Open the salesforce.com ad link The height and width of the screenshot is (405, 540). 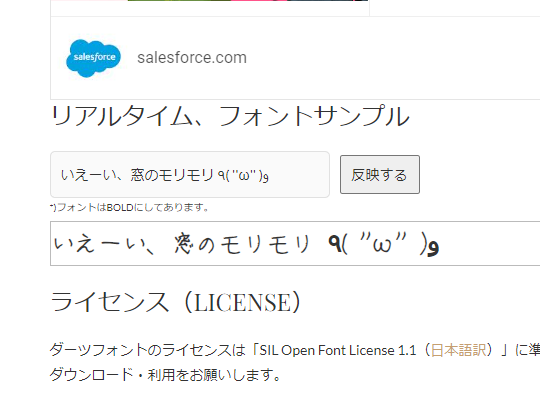(192, 58)
